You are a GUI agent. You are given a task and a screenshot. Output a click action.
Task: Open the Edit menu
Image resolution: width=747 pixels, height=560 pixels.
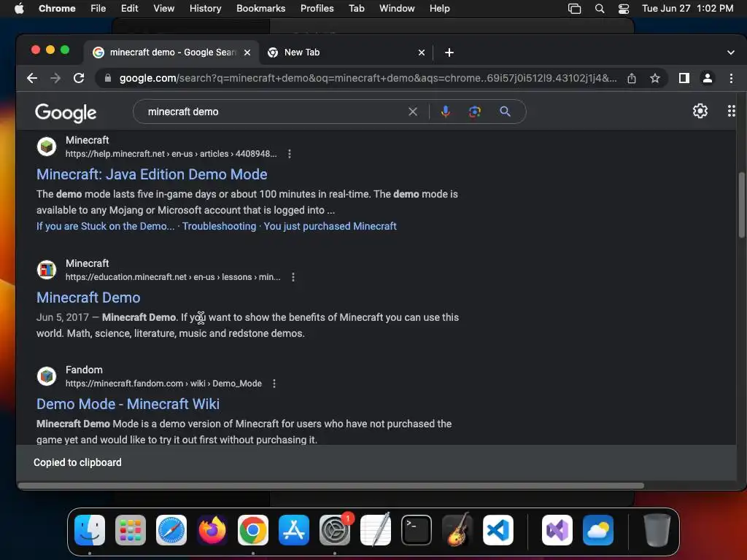click(x=130, y=9)
